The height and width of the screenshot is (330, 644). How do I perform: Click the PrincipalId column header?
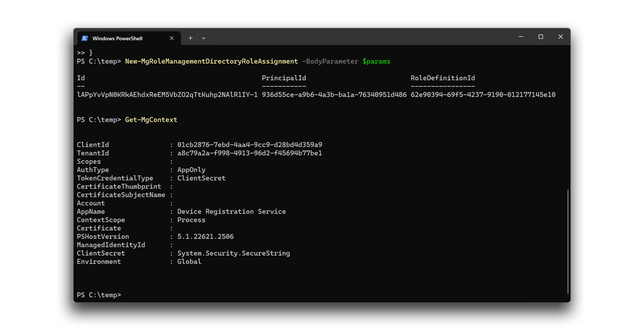tap(284, 78)
